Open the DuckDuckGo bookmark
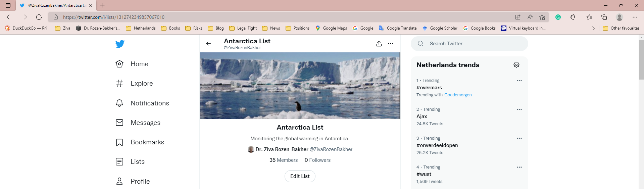 [x=27, y=28]
